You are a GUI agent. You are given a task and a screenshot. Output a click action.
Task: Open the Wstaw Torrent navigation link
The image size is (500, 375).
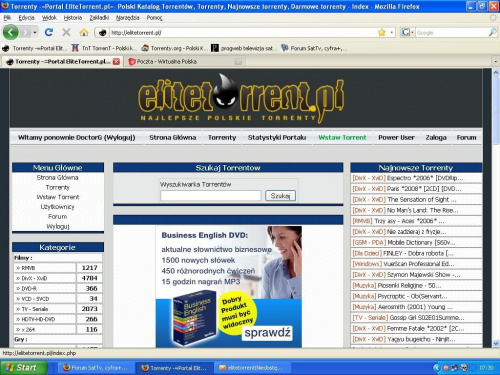tap(342, 137)
